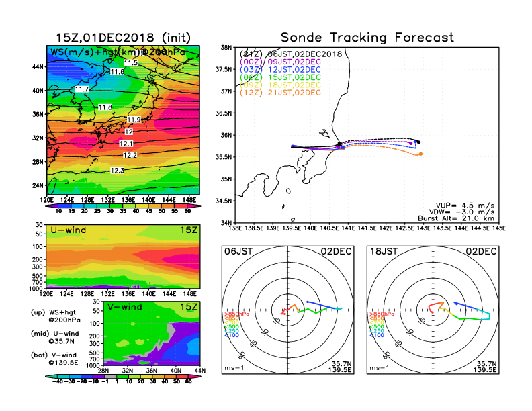Click the '06JST' hodograph label
Screen dimensions: 532x411
[x=238, y=251]
